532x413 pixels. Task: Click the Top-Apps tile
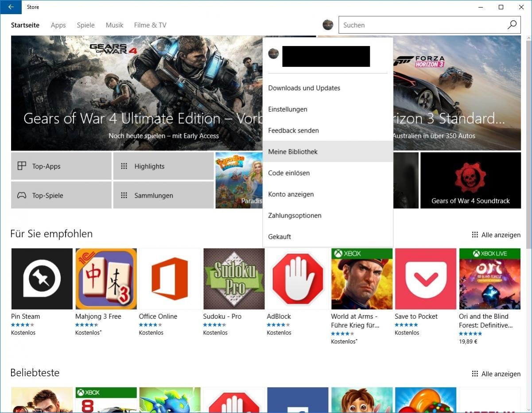[x=61, y=166]
